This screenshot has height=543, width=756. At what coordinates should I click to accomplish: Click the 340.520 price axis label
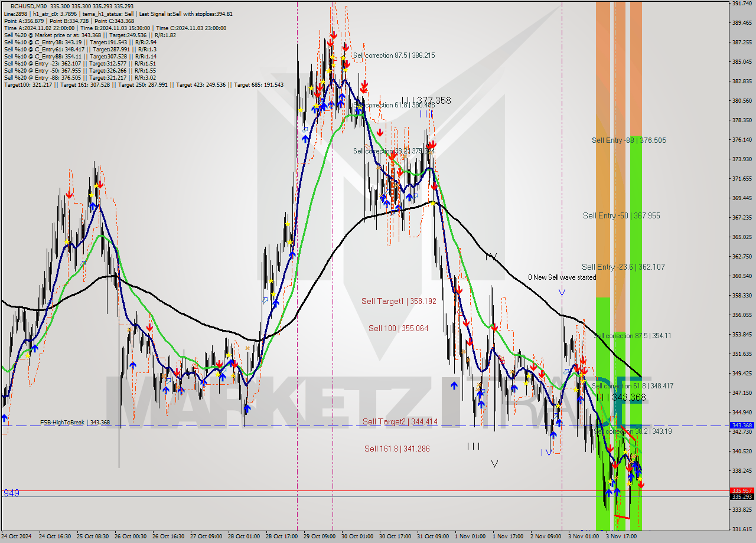pyautogui.click(x=742, y=452)
